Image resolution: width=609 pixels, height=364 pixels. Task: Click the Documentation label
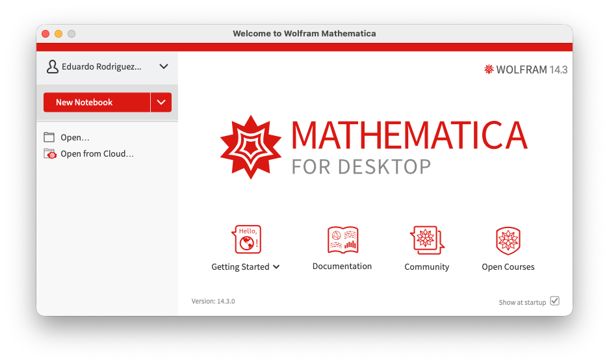342,266
